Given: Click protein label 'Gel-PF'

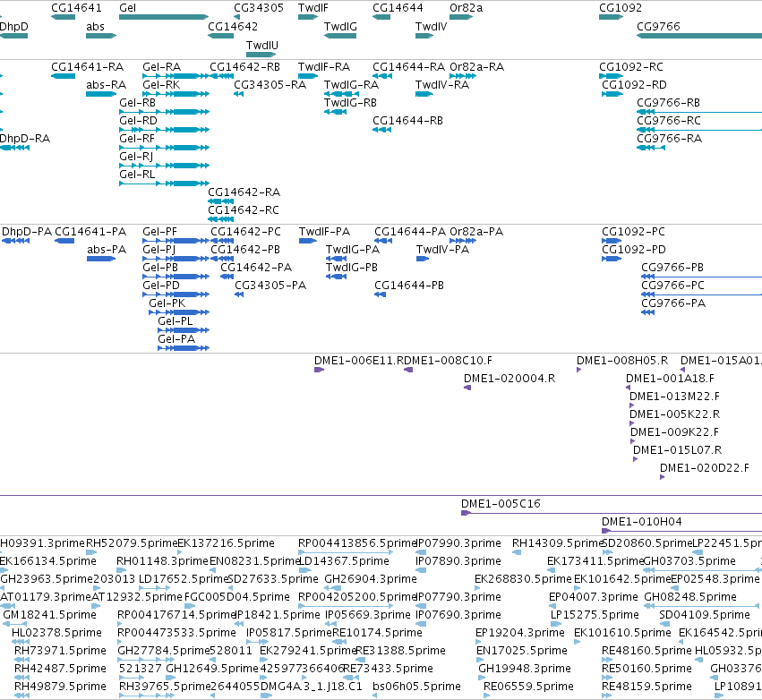Looking at the screenshot, I should click(x=160, y=232).
